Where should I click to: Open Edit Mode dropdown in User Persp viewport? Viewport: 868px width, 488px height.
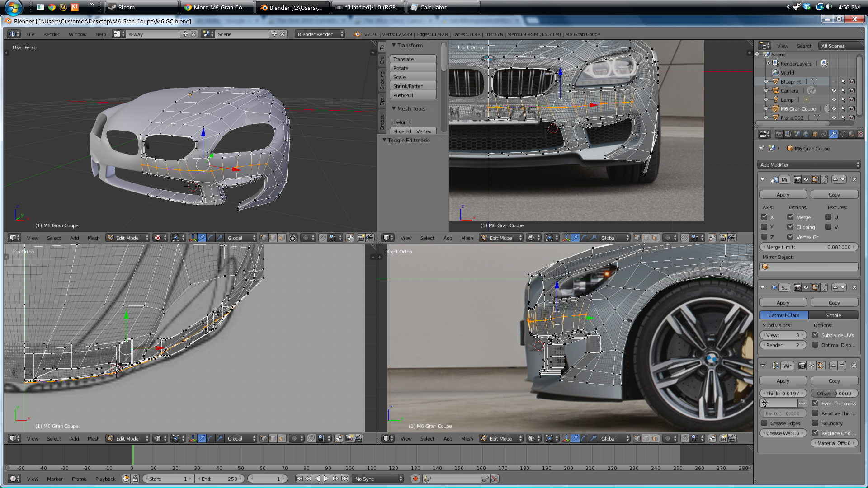click(128, 238)
